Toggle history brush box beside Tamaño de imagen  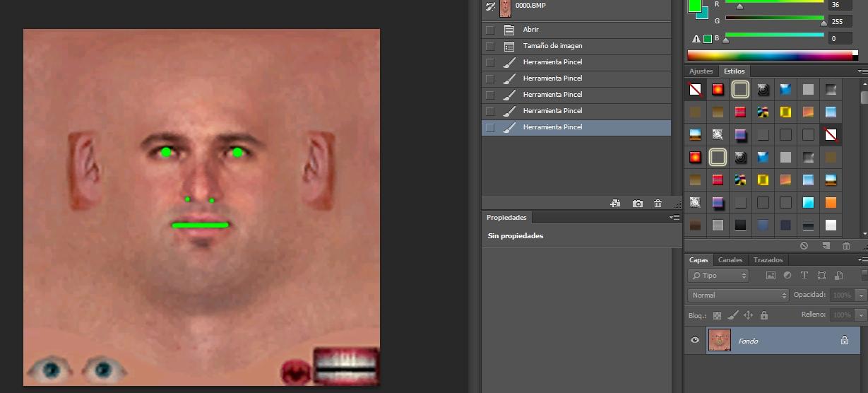(489, 46)
